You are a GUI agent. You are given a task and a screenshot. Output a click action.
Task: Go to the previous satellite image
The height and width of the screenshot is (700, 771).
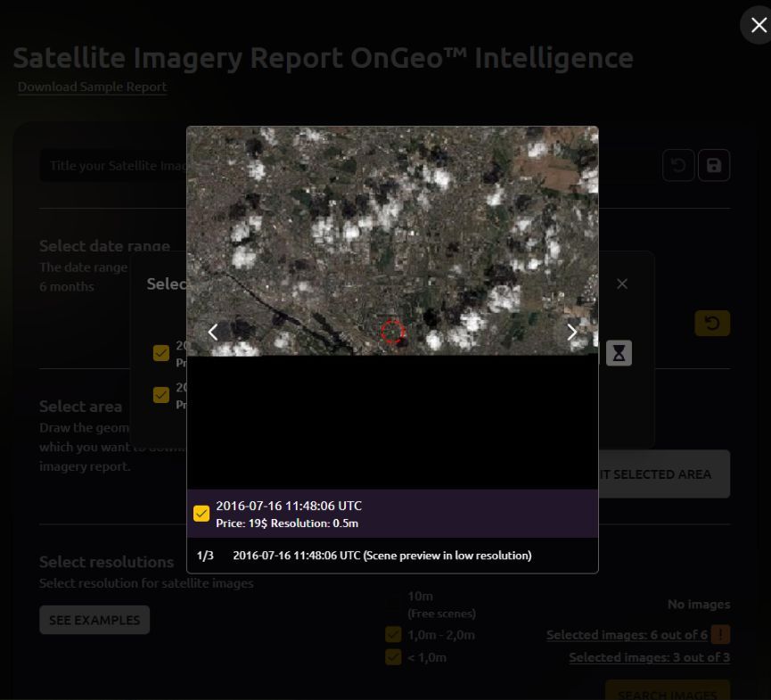(x=213, y=332)
